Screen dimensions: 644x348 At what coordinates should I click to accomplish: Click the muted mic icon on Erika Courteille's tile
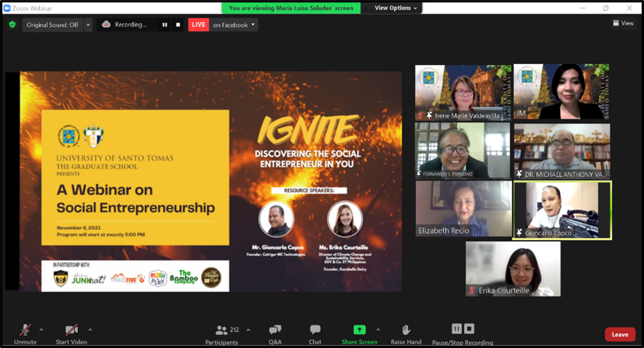[472, 290]
